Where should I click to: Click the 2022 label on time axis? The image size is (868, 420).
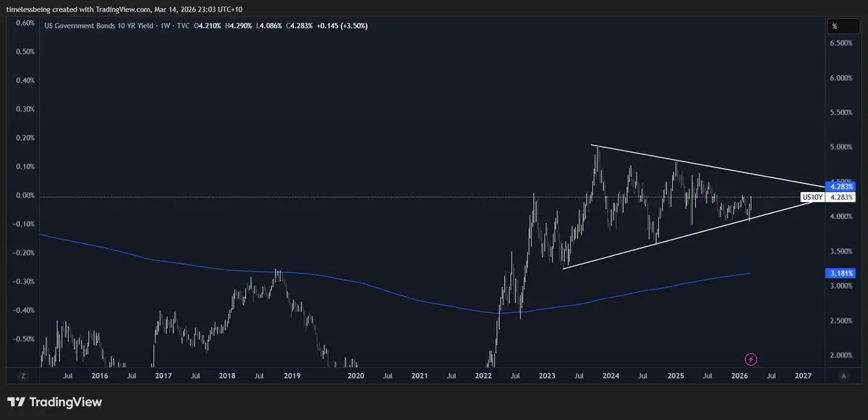[483, 376]
